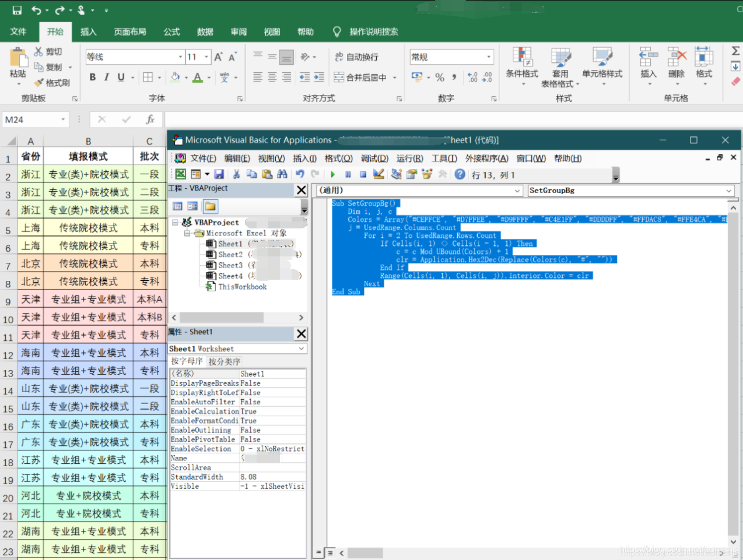
Task: Open the number format dropdown
Action: (x=489, y=57)
